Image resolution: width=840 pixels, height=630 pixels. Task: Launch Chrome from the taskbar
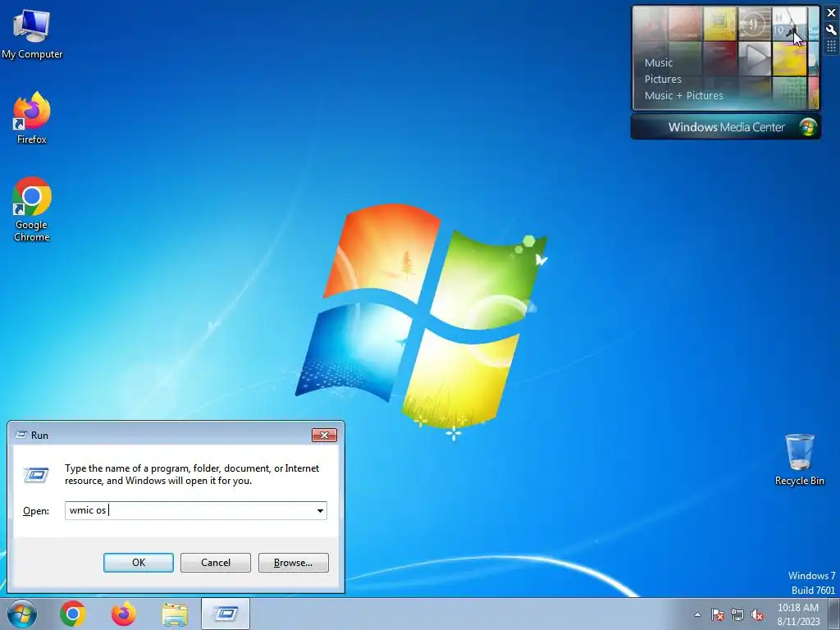tap(73, 614)
